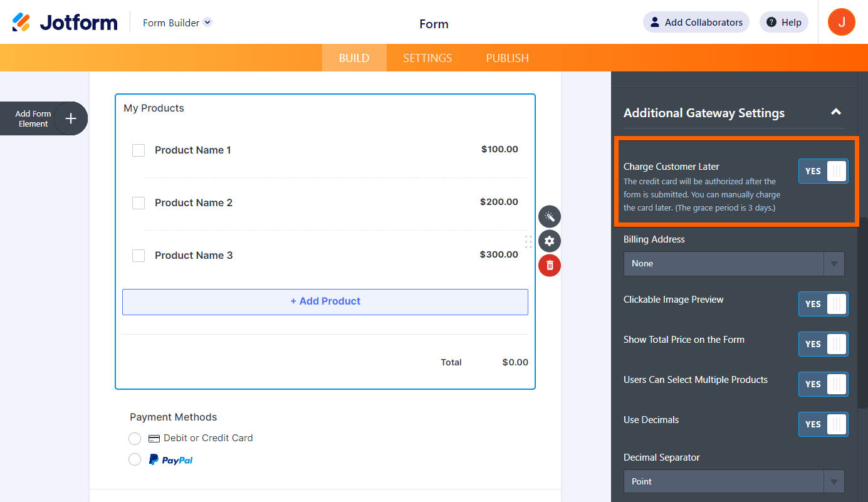The width and height of the screenshot is (868, 502).
Task: Click the + Add Product button
Action: [325, 301]
